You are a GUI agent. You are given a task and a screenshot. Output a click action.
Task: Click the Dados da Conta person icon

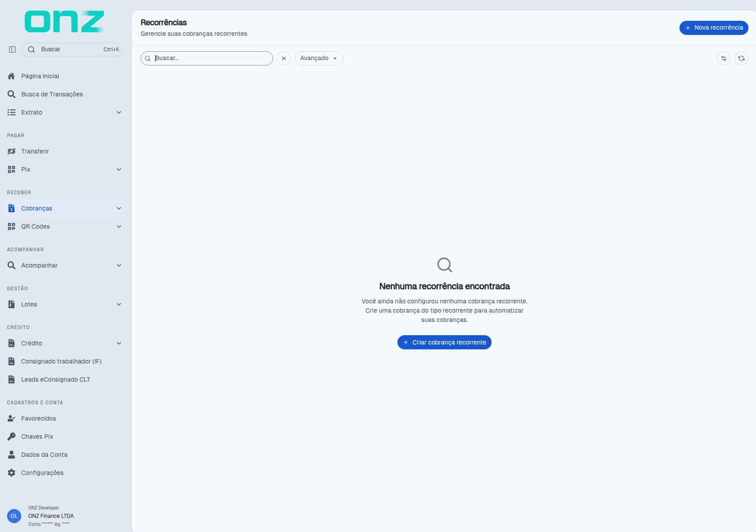pyautogui.click(x=11, y=455)
